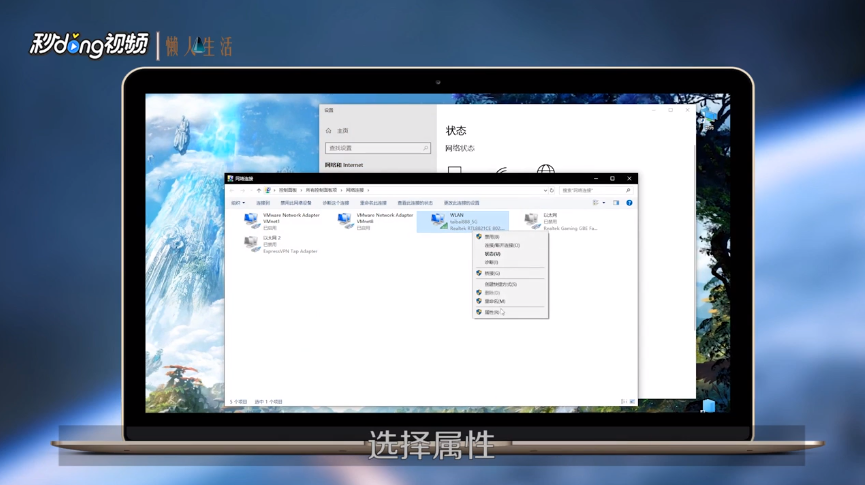Click 控制面板 breadcrumb segment
This screenshot has height=485, width=865.
click(287, 190)
